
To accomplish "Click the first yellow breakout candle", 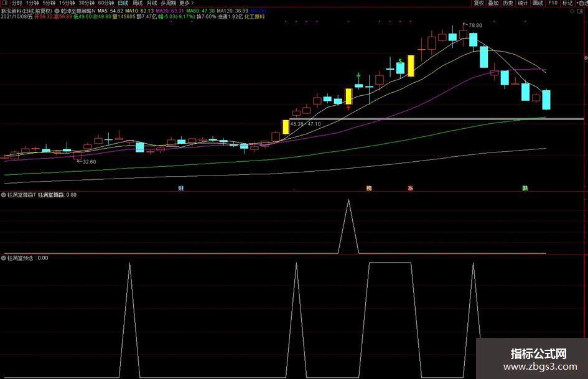I will pyautogui.click(x=286, y=127).
